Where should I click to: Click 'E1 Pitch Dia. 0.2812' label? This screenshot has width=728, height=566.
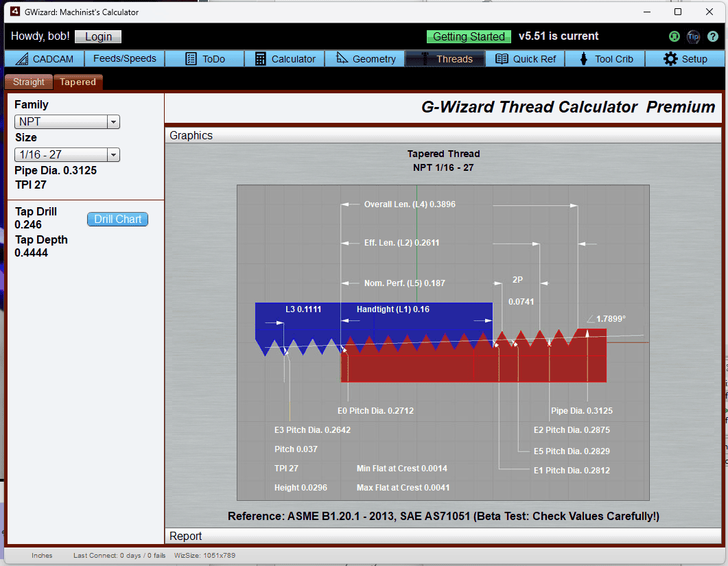(572, 471)
